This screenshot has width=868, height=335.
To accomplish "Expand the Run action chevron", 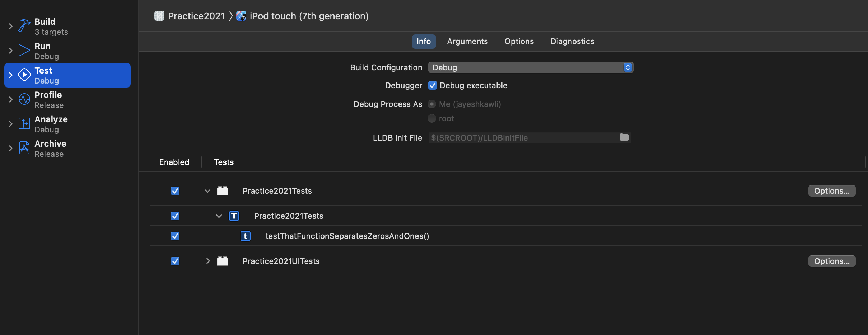I will [x=10, y=51].
